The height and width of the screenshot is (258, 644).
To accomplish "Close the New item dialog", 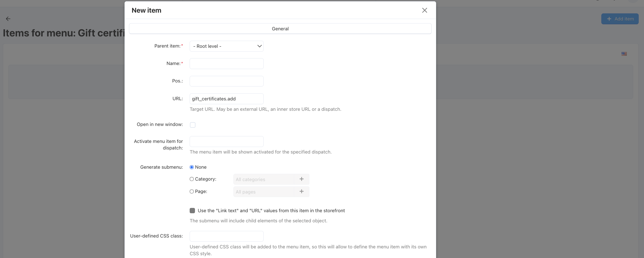I will [x=425, y=10].
